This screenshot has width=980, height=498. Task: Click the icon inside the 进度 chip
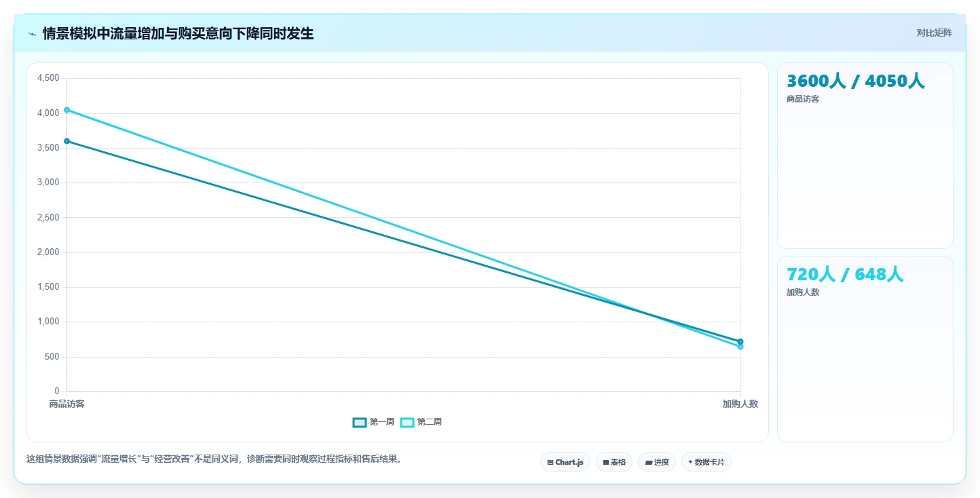click(x=649, y=462)
